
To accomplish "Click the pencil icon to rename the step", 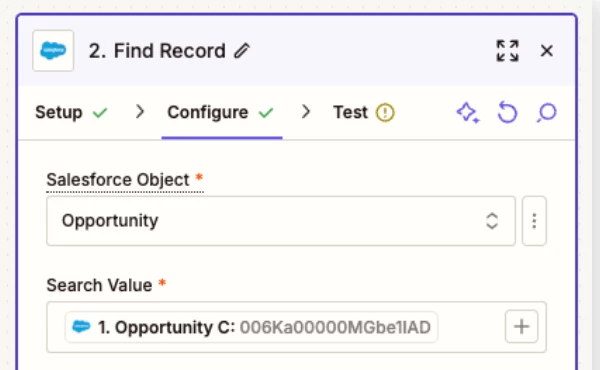I will pos(242,51).
